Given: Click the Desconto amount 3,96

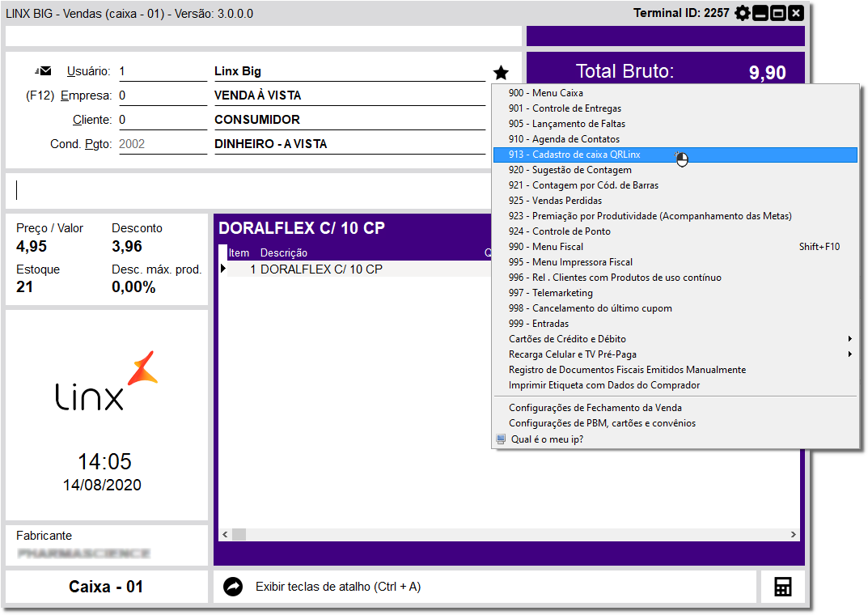Looking at the screenshot, I should 127,246.
